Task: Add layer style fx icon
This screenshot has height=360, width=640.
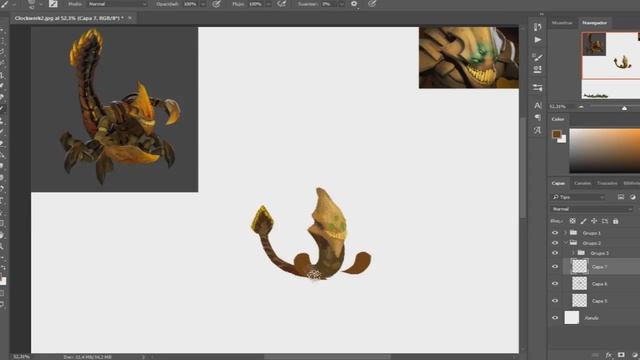Action: (609, 355)
